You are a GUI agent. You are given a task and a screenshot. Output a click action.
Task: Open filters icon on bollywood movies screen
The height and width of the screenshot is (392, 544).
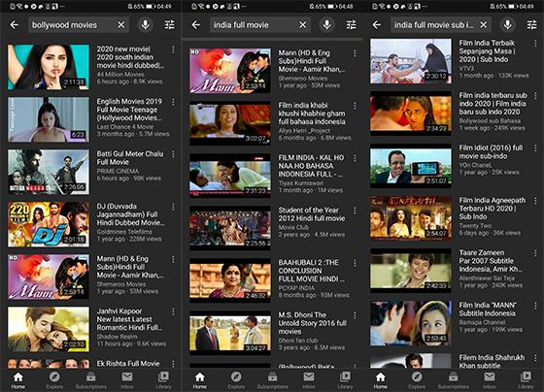point(170,24)
